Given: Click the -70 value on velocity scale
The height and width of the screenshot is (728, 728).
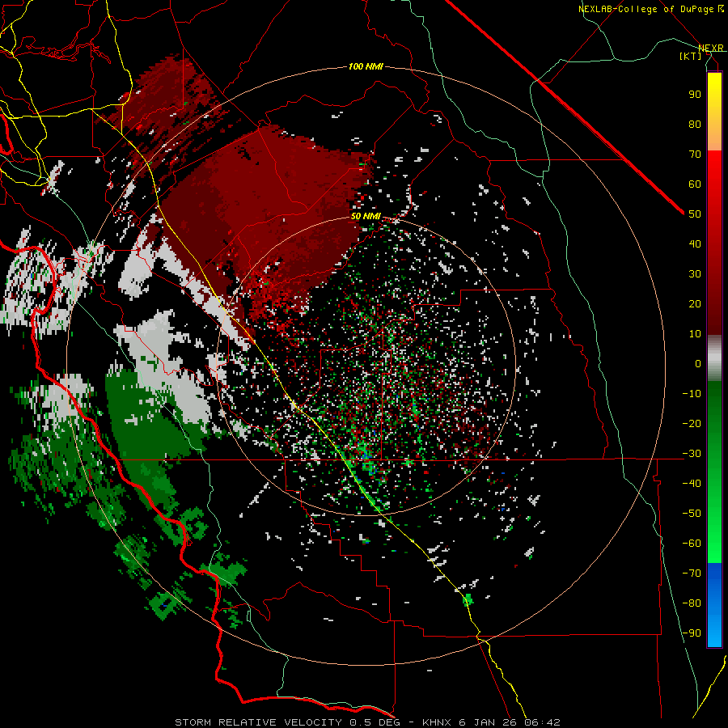Looking at the screenshot, I should click(x=692, y=574).
